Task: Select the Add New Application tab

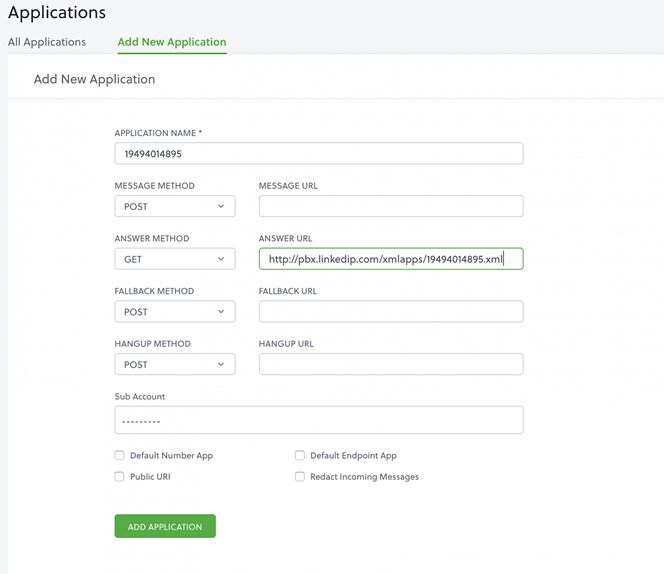Action: coord(172,42)
